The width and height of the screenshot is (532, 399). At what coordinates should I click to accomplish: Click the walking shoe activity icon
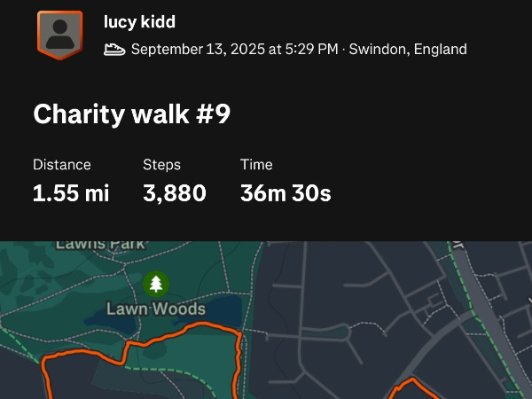114,50
